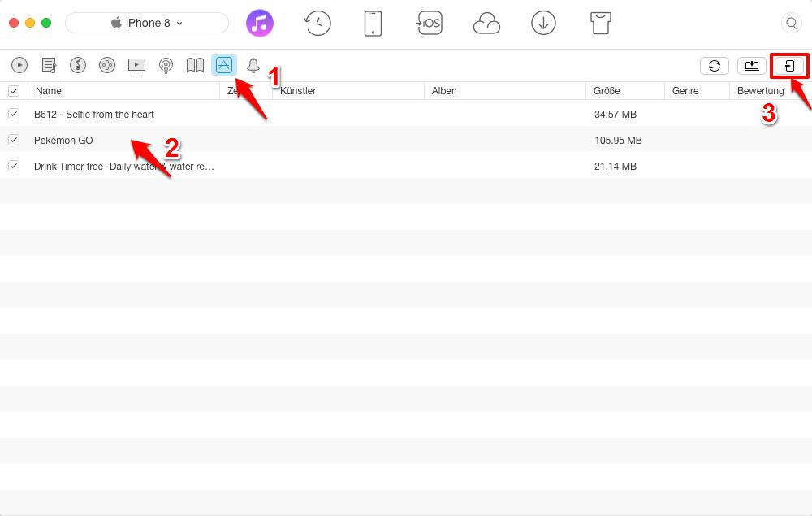Open the move to iOS icon

pos(429,23)
